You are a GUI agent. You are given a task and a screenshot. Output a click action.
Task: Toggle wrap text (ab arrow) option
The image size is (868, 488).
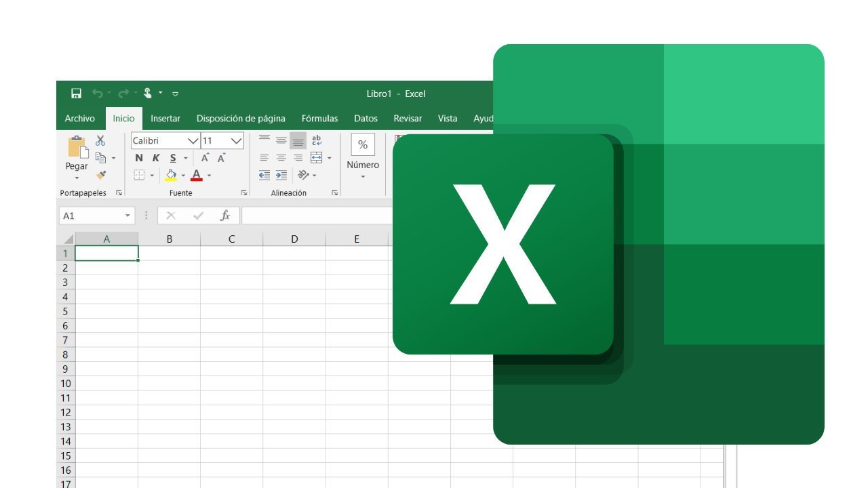click(317, 140)
